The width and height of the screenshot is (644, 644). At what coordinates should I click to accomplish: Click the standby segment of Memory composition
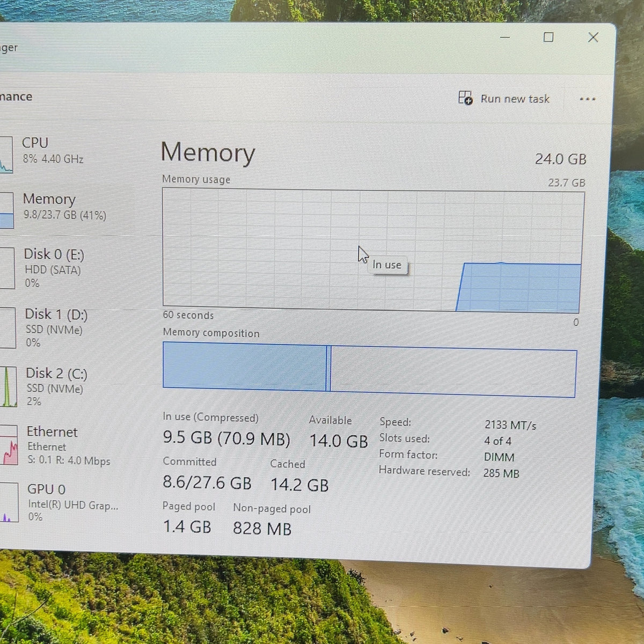tap(453, 372)
